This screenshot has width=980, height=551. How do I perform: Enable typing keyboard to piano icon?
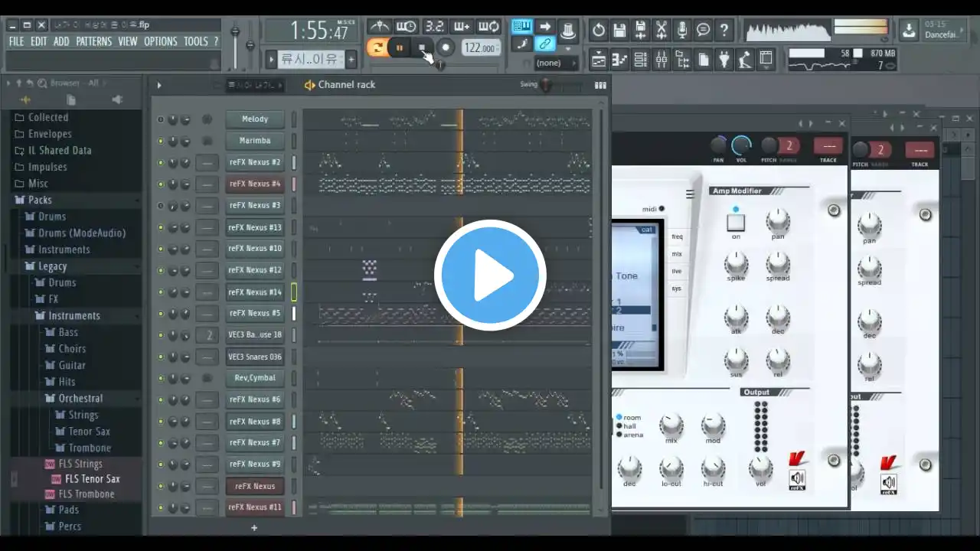coord(522,27)
